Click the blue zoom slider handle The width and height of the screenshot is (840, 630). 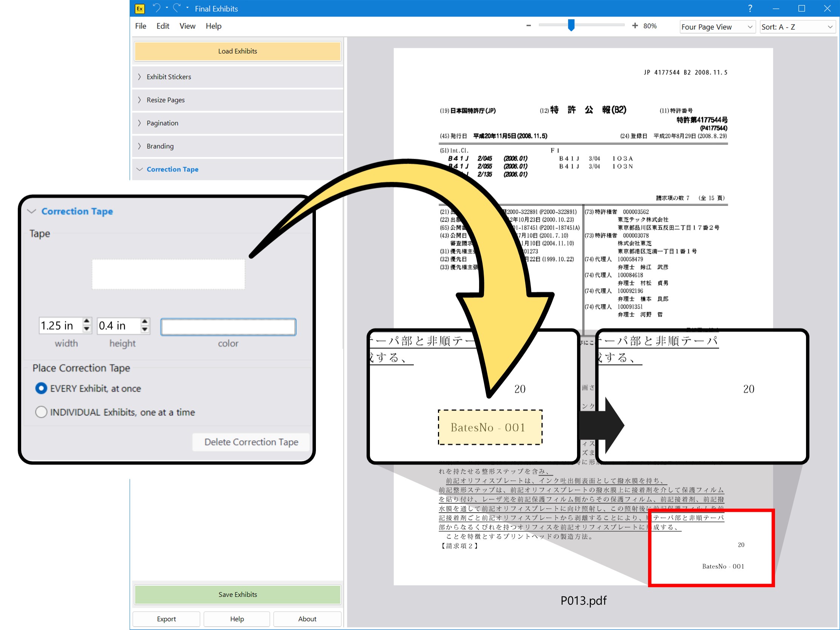coord(571,25)
